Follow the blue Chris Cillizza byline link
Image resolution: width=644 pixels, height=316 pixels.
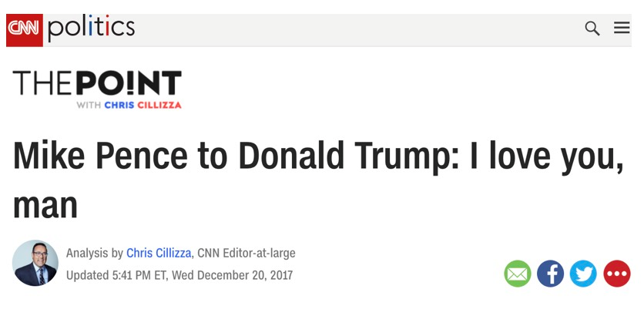159,253
